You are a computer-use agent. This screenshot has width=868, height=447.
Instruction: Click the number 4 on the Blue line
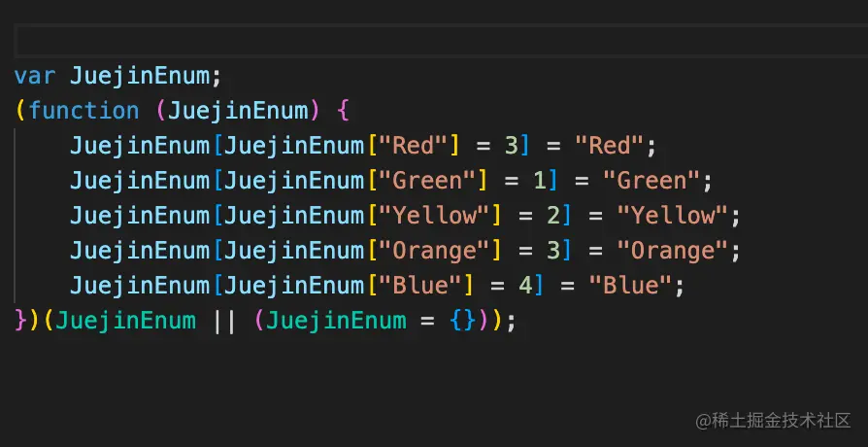tap(525, 286)
